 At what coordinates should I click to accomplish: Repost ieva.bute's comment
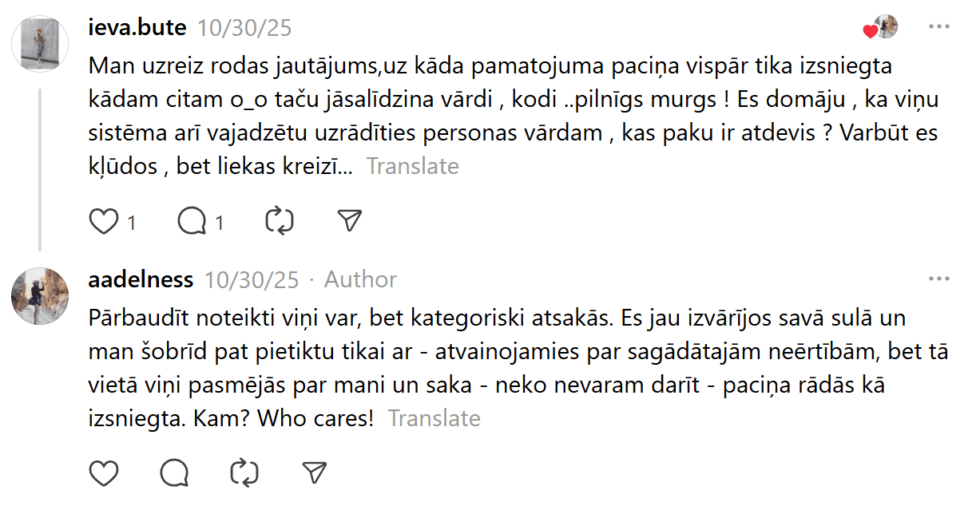[280, 221]
